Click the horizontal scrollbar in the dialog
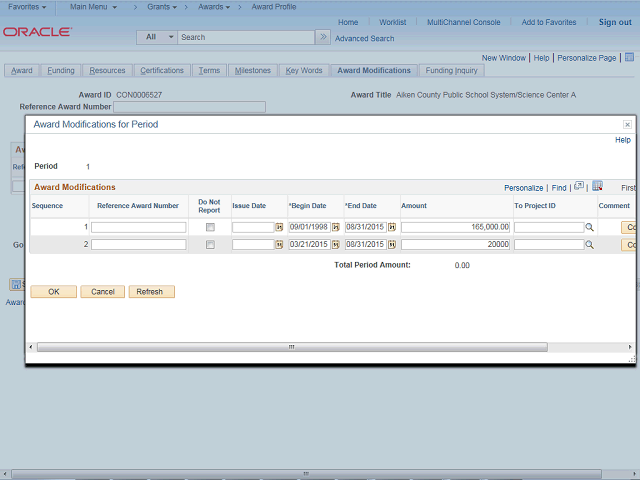 290,347
